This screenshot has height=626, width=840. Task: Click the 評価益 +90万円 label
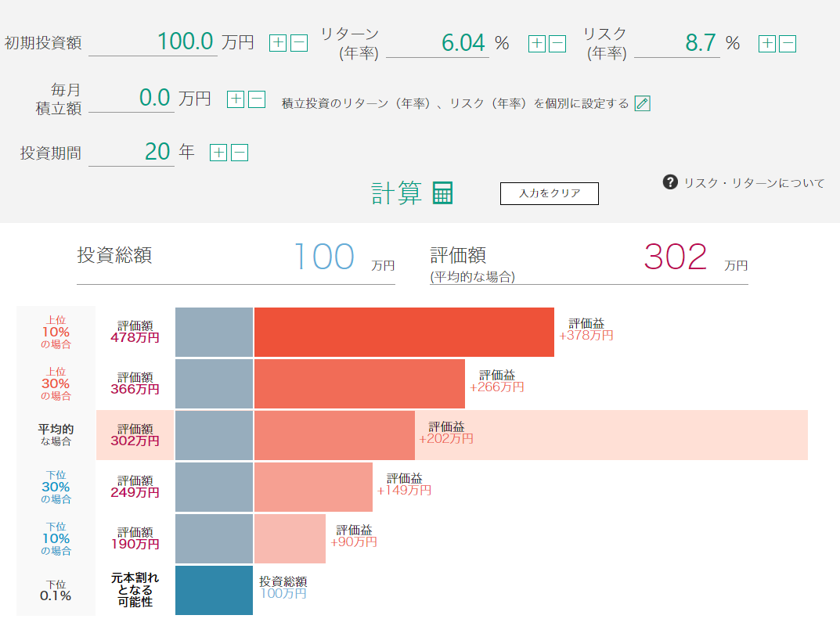(x=354, y=536)
